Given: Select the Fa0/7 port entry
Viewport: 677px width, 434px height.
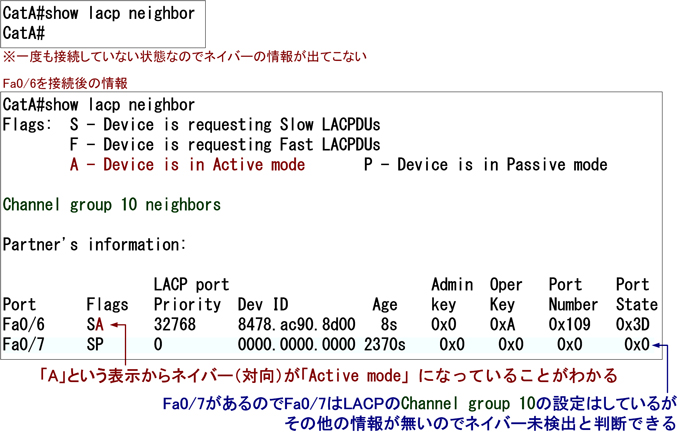Looking at the screenshot, I should click(24, 345).
